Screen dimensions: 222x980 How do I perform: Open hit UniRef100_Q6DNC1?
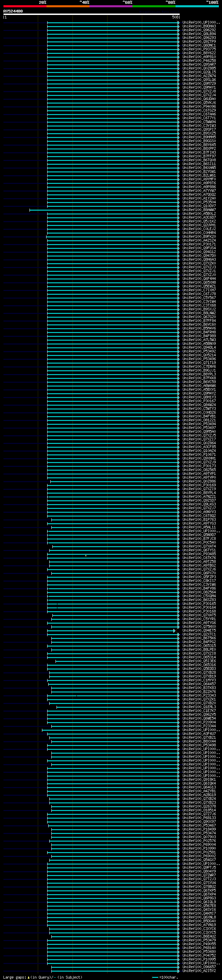(199, 45)
